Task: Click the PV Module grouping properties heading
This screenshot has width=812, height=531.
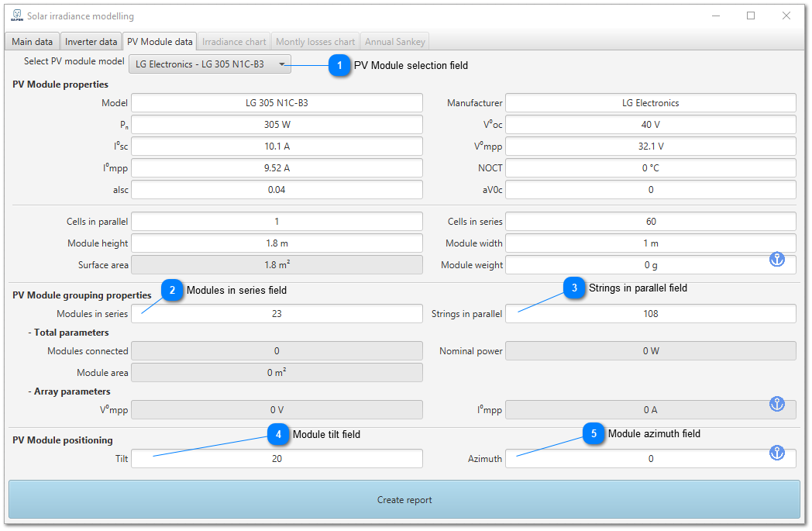Action: pyautogui.click(x=82, y=295)
